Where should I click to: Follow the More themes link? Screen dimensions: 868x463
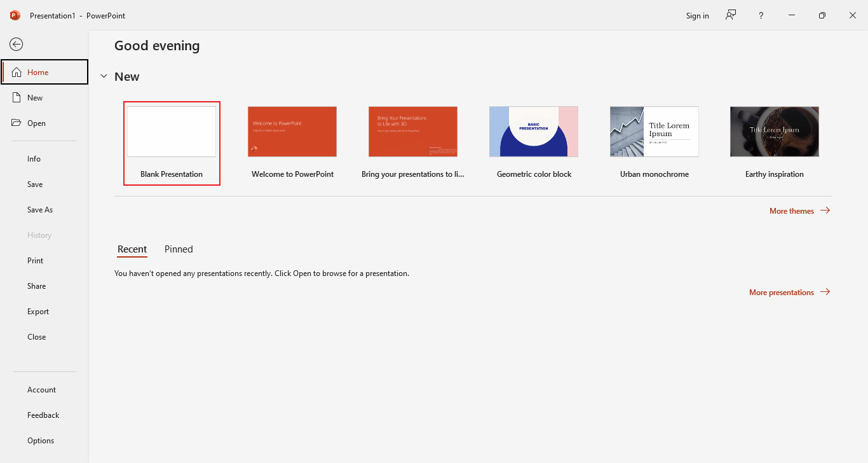792,211
